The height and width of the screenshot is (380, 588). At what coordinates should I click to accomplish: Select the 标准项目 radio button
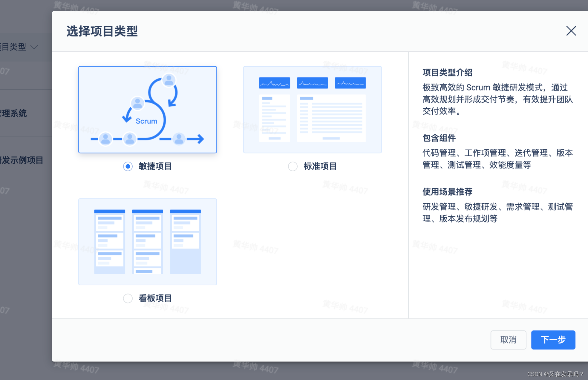pos(293,166)
